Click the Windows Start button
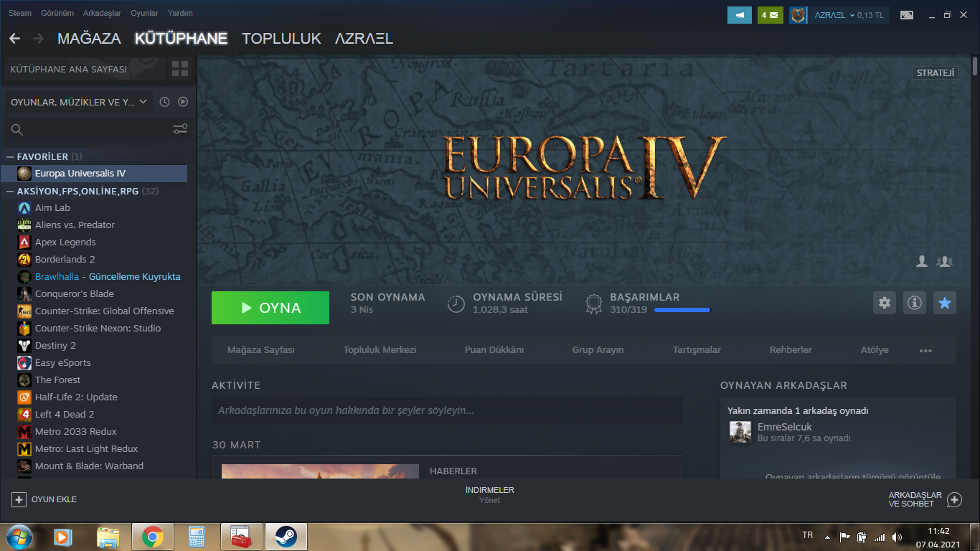Image resolution: width=980 pixels, height=551 pixels. pyautogui.click(x=19, y=535)
